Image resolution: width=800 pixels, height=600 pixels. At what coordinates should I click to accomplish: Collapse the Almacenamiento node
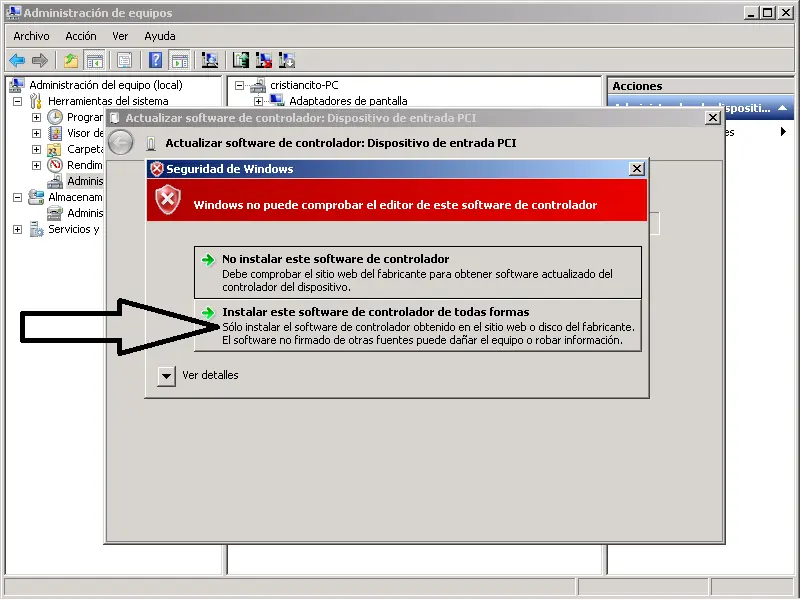click(x=17, y=197)
